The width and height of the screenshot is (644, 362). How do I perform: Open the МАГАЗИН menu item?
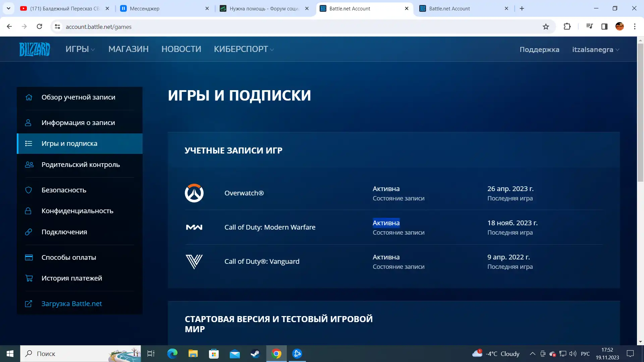(128, 49)
